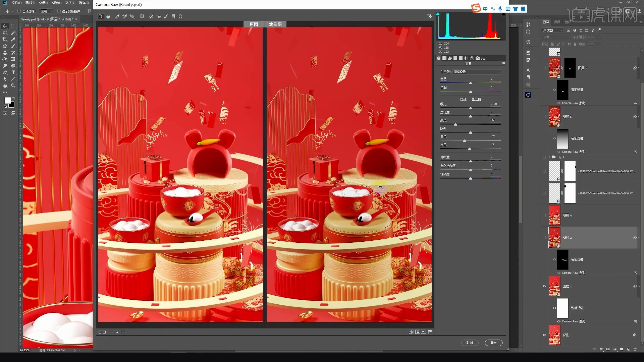Open the Basic panel options menu
The width and height of the screenshot is (644, 362).
[x=503, y=63]
